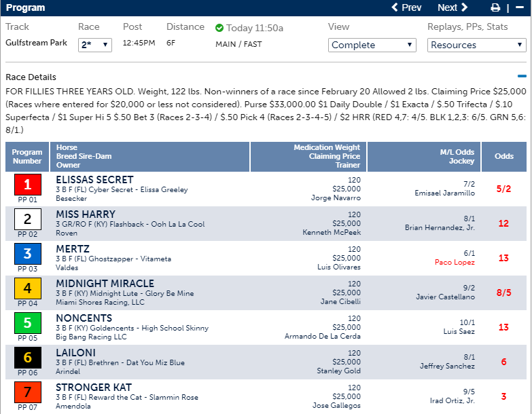Click the Program Number column header

[x=27, y=156]
